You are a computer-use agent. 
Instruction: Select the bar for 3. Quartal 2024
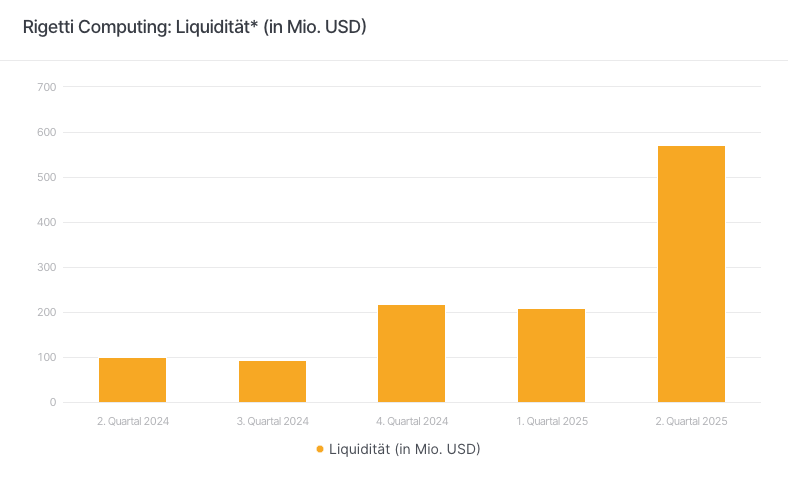pyautogui.click(x=272, y=382)
